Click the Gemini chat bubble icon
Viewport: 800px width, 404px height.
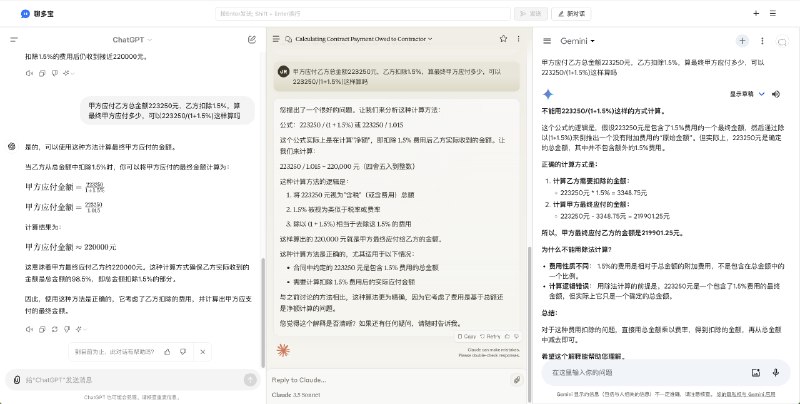782,42
